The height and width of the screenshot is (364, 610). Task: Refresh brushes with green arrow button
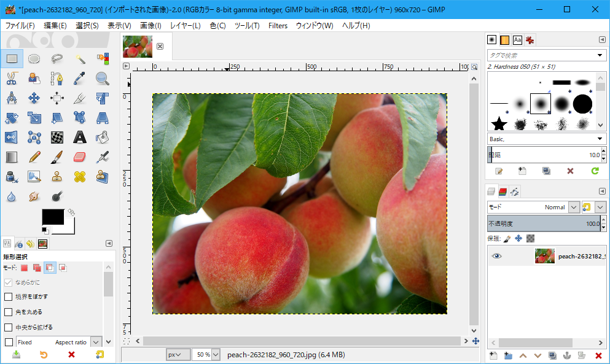(x=595, y=171)
